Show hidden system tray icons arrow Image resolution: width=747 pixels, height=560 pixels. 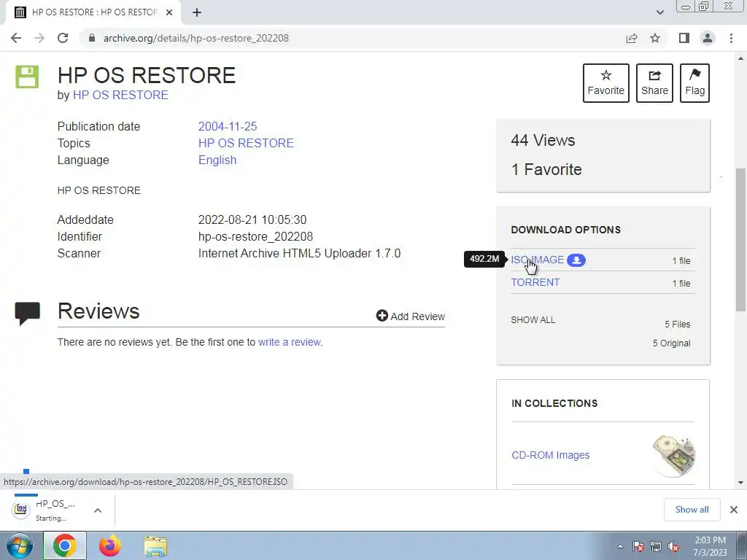coord(620,547)
